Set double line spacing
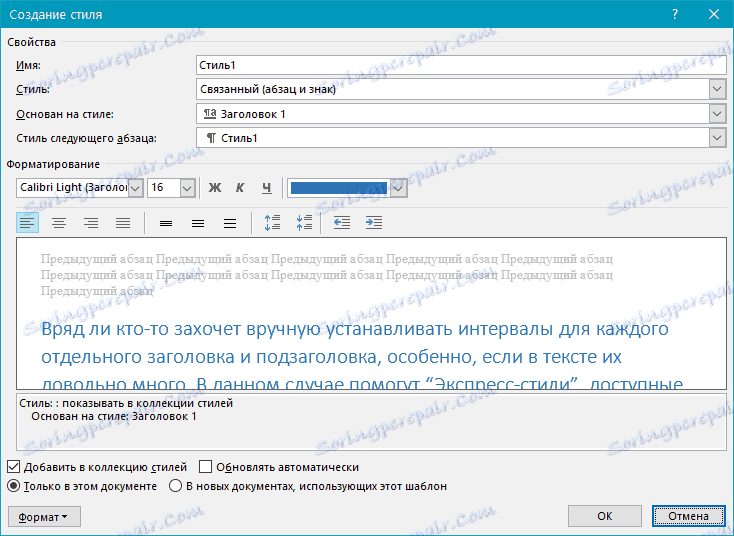This screenshot has width=734, height=536. tap(229, 223)
